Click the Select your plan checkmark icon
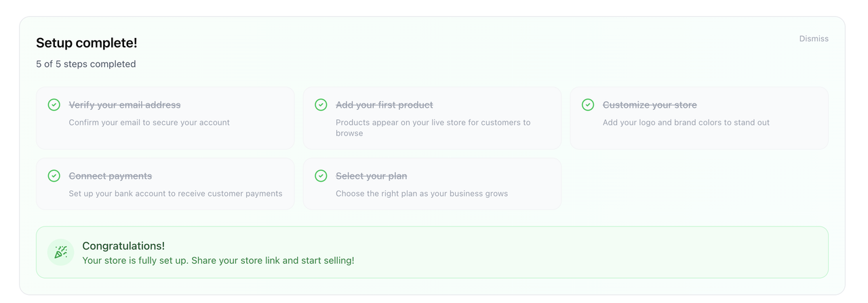This screenshot has height=303, width=868. [x=321, y=176]
